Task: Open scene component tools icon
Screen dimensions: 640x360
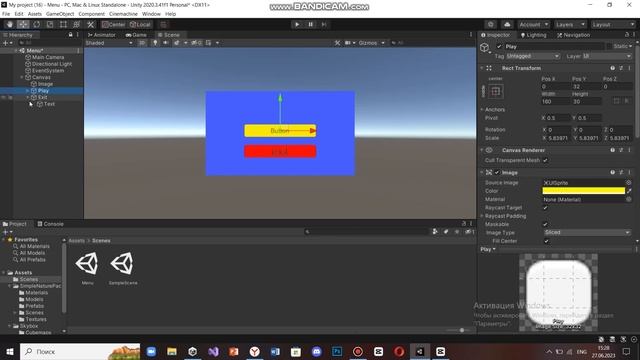Action: pyautogui.click(x=337, y=43)
